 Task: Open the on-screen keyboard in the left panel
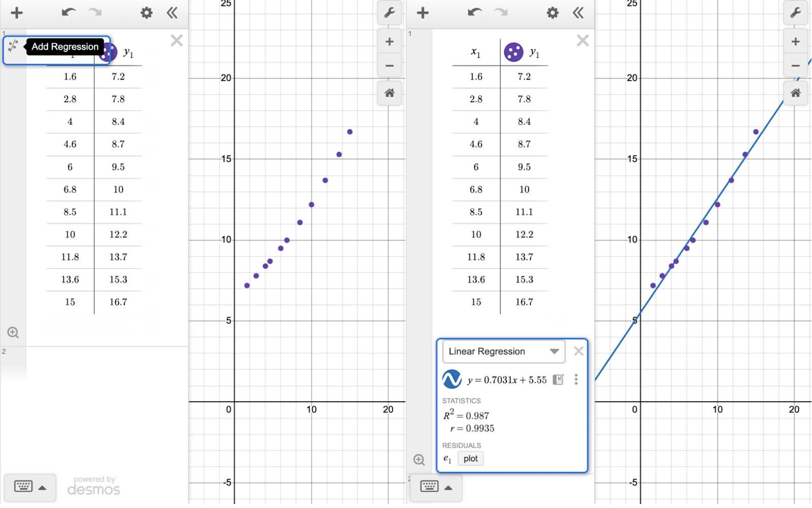click(x=24, y=487)
